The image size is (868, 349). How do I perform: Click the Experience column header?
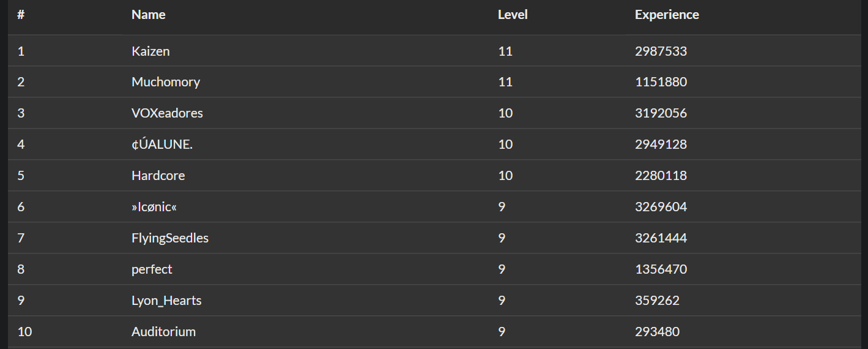pos(667,15)
